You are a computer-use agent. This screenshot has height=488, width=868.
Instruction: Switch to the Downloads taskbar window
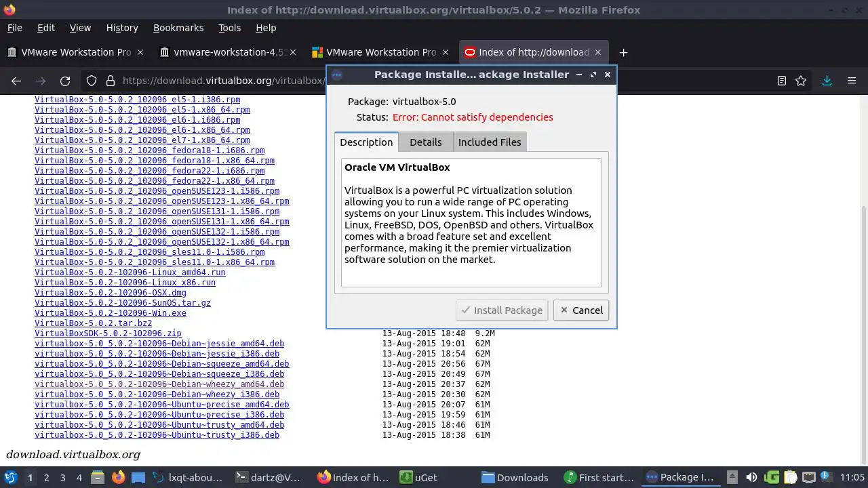click(x=515, y=478)
